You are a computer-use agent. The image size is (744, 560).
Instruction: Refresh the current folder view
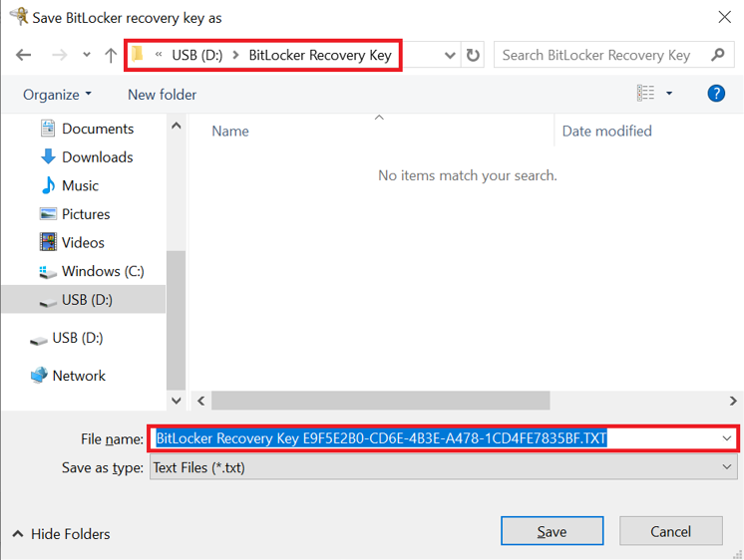pos(473,55)
